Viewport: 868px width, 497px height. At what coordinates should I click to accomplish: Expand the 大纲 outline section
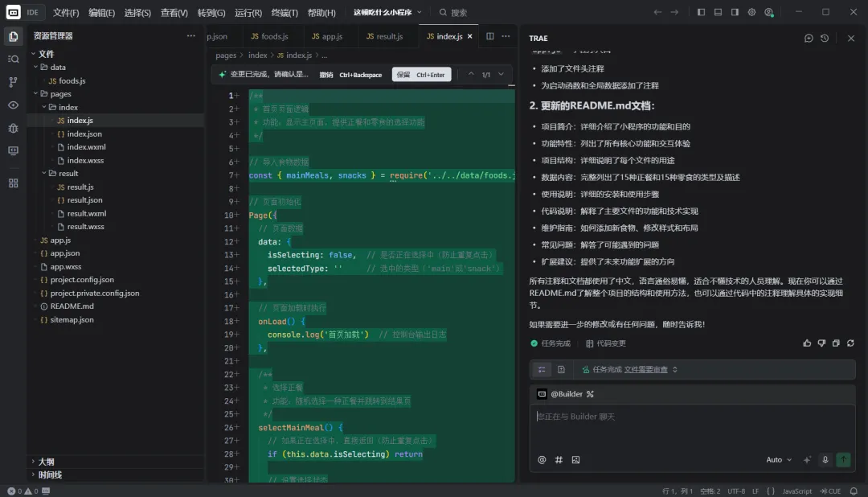46,462
